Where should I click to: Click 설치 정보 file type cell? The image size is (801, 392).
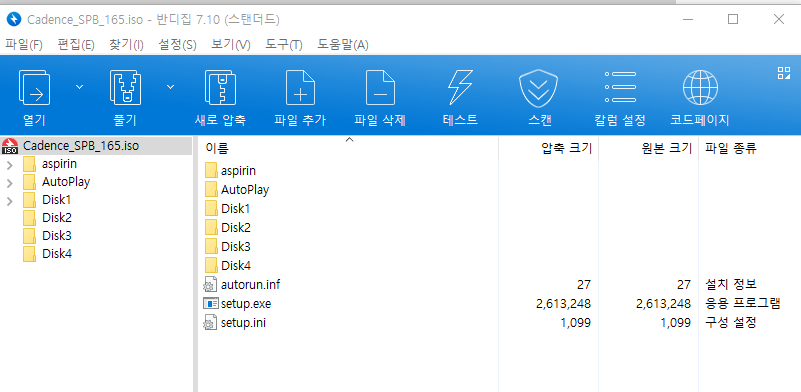731,284
